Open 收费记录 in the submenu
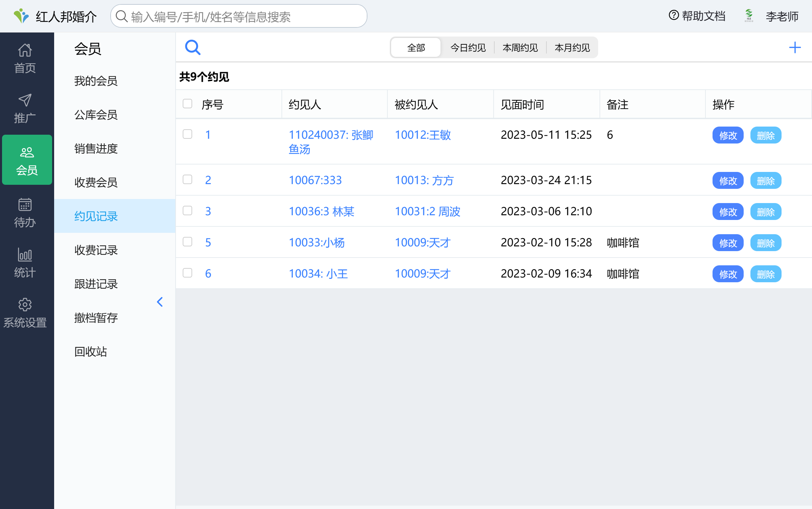The width and height of the screenshot is (812, 509). (x=115, y=250)
